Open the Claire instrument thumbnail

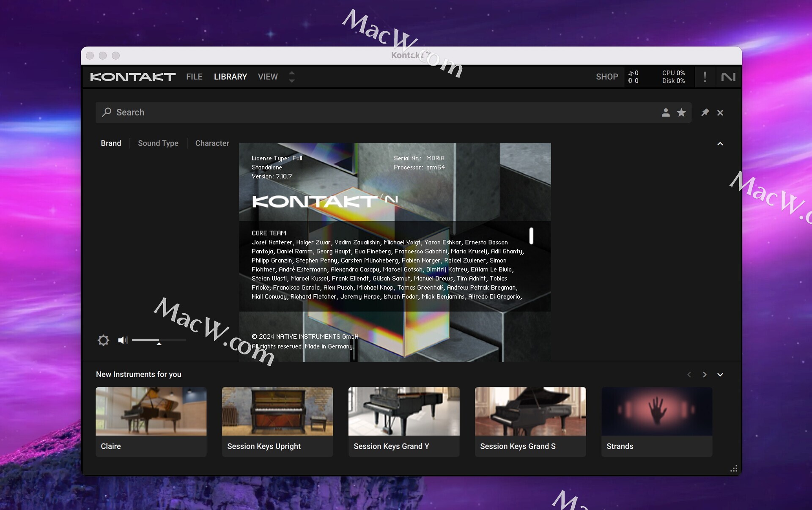coord(151,411)
